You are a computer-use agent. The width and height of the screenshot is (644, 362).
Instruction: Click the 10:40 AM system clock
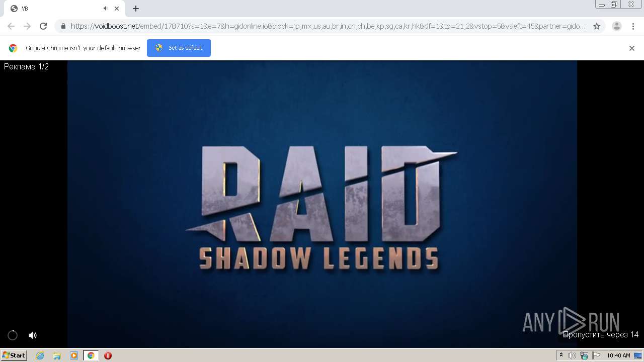618,355
